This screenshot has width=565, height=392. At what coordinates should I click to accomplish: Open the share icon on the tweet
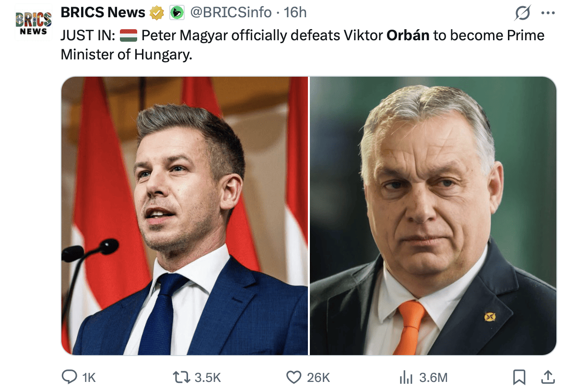(x=548, y=378)
